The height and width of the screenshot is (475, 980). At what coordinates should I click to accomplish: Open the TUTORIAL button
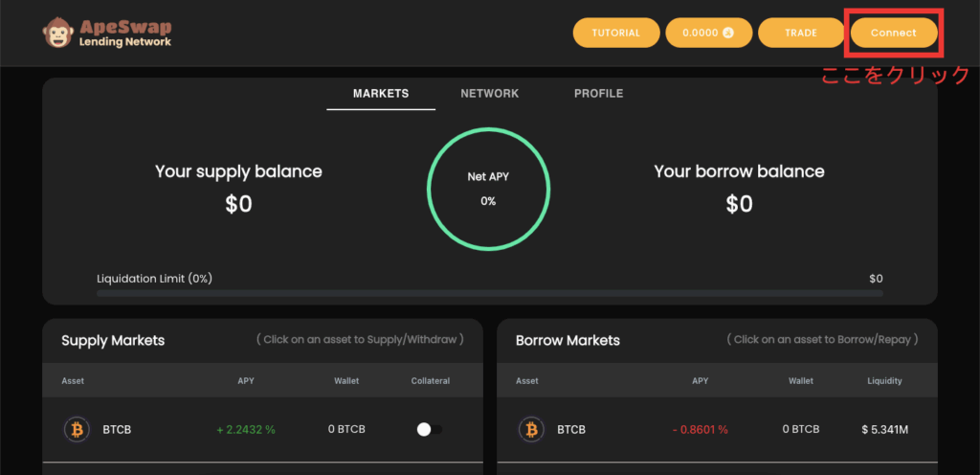click(x=615, y=33)
